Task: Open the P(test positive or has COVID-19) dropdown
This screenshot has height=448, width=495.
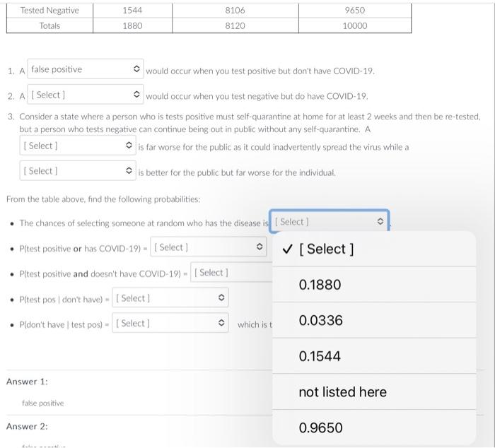Action: point(209,247)
